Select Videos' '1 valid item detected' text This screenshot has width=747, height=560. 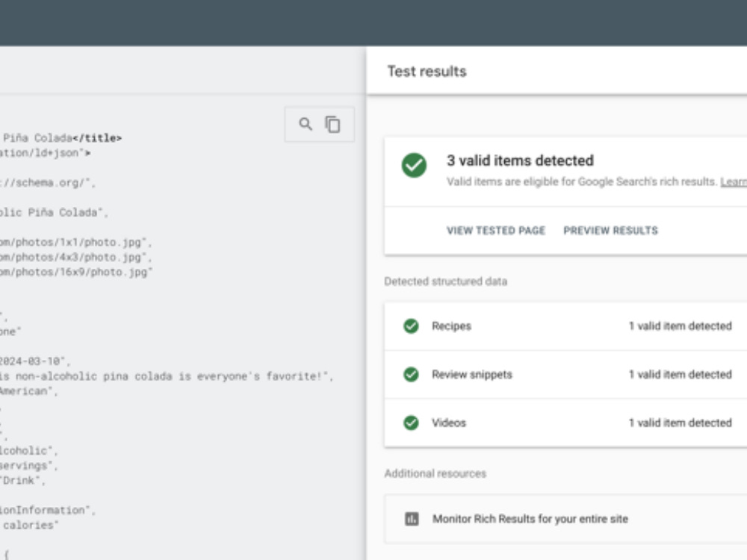[680, 423]
